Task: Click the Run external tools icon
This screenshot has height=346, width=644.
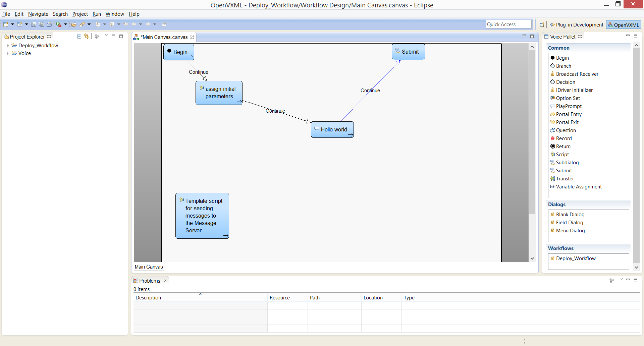Action: (59, 24)
